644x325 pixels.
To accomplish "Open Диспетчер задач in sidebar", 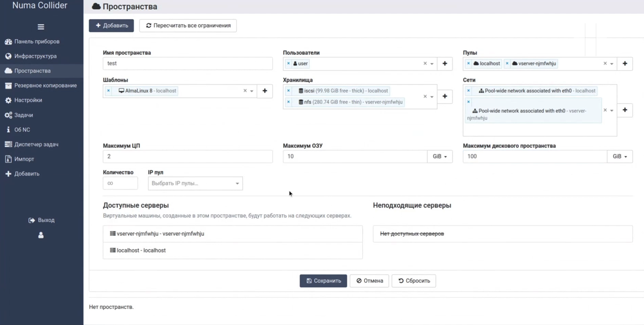I will click(36, 144).
